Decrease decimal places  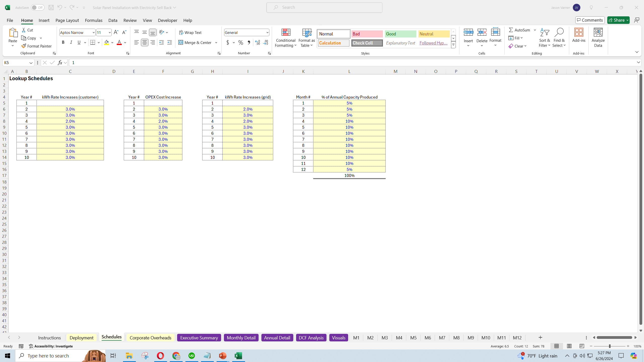point(266,42)
